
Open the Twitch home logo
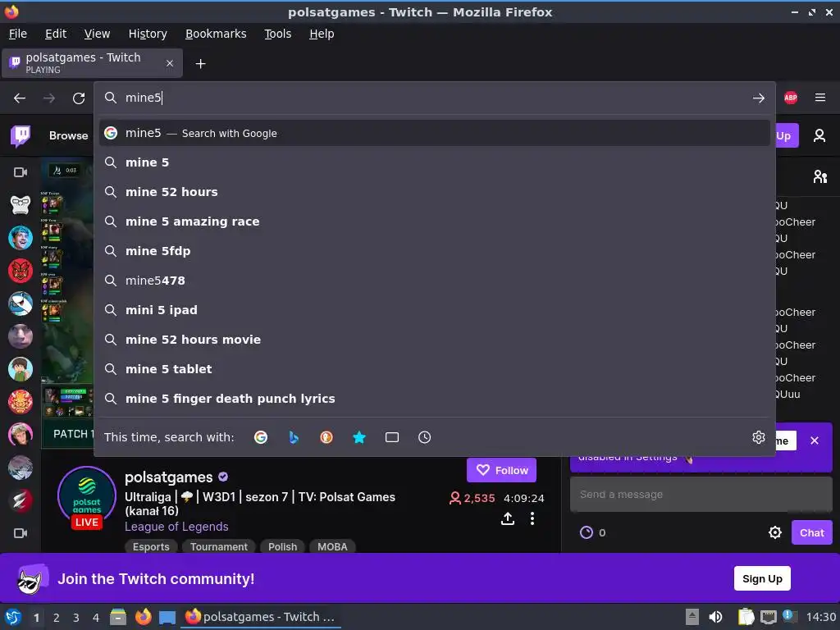[x=21, y=135]
